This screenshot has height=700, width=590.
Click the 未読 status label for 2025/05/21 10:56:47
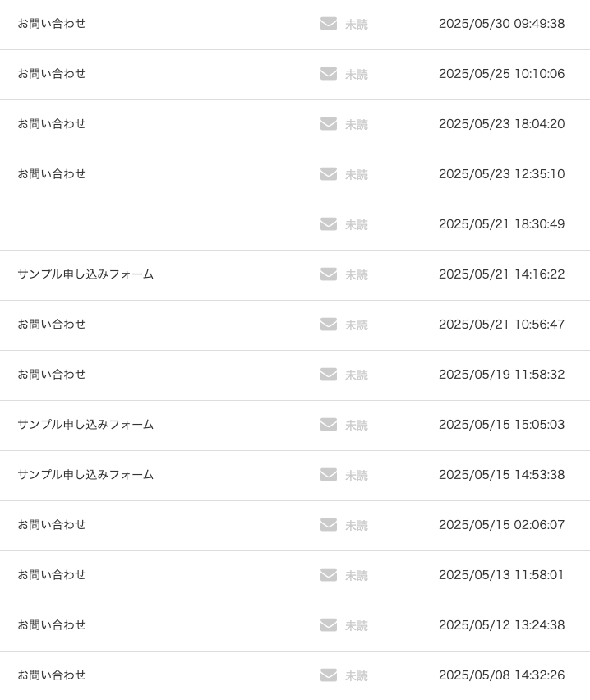pos(357,325)
